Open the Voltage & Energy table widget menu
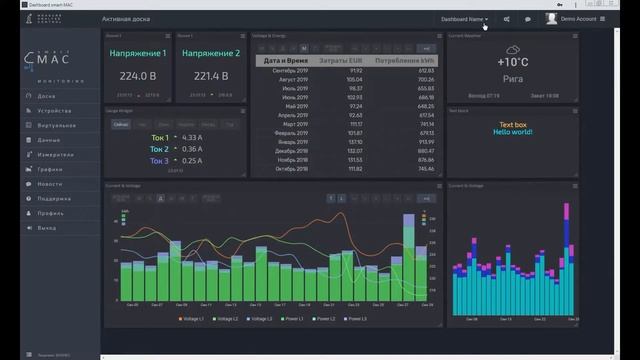The image size is (640, 360). click(x=439, y=36)
